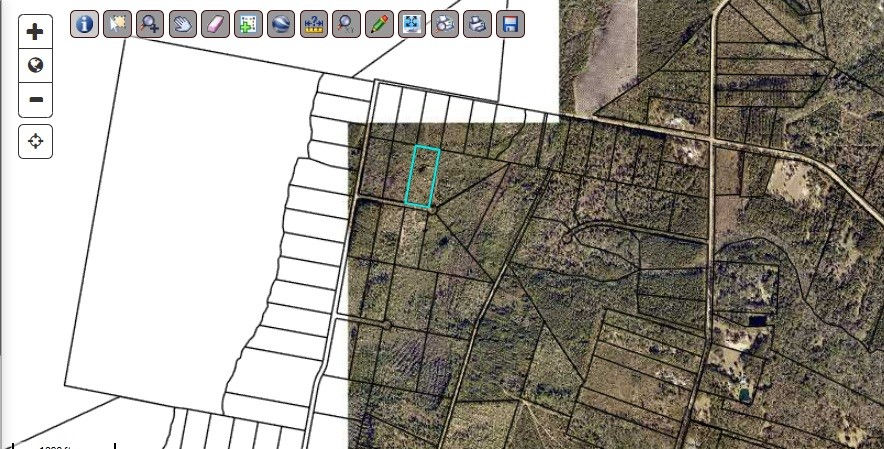The height and width of the screenshot is (449, 884).
Task: Click the printer print icon
Action: click(x=477, y=24)
